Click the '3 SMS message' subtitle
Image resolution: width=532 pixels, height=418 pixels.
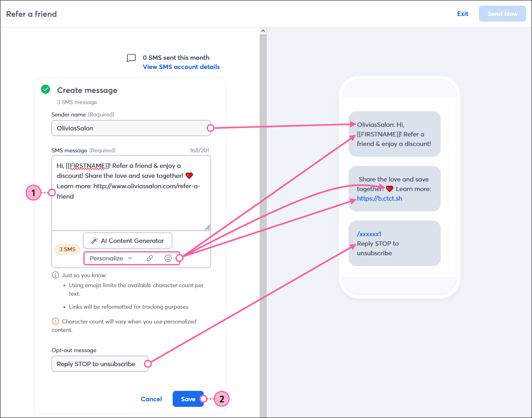(77, 102)
